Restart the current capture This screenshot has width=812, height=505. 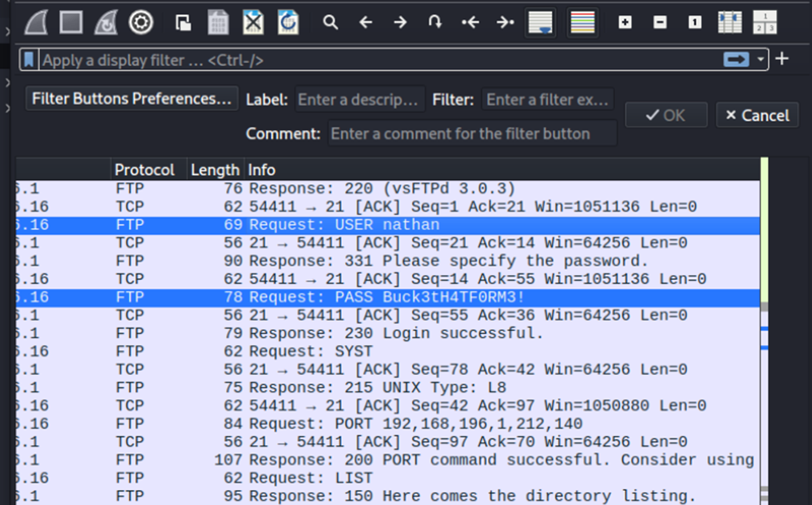tap(106, 22)
